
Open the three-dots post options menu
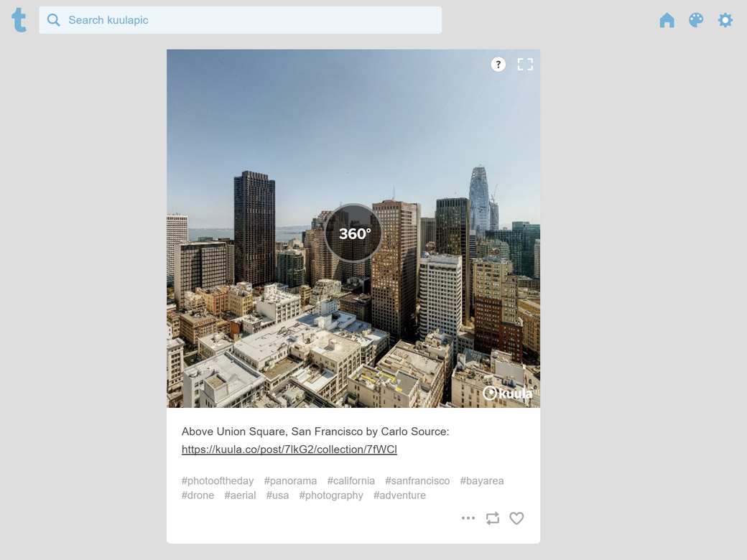(x=468, y=518)
